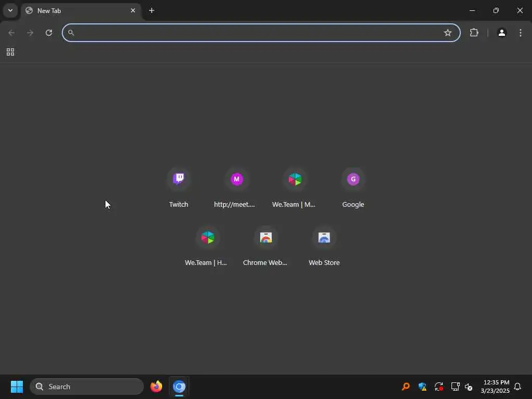Open the http://meet... shortcut
The height and width of the screenshot is (399, 532).
(236, 188)
